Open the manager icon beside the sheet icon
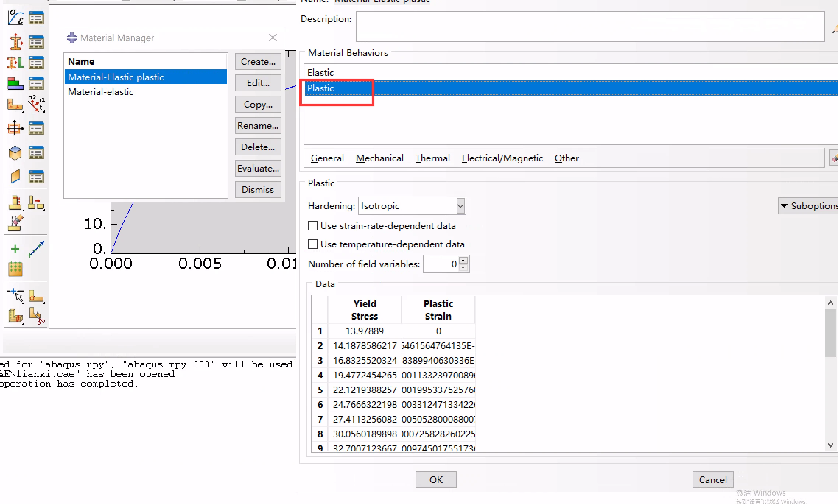Image resolution: width=838 pixels, height=504 pixels. coord(36,176)
